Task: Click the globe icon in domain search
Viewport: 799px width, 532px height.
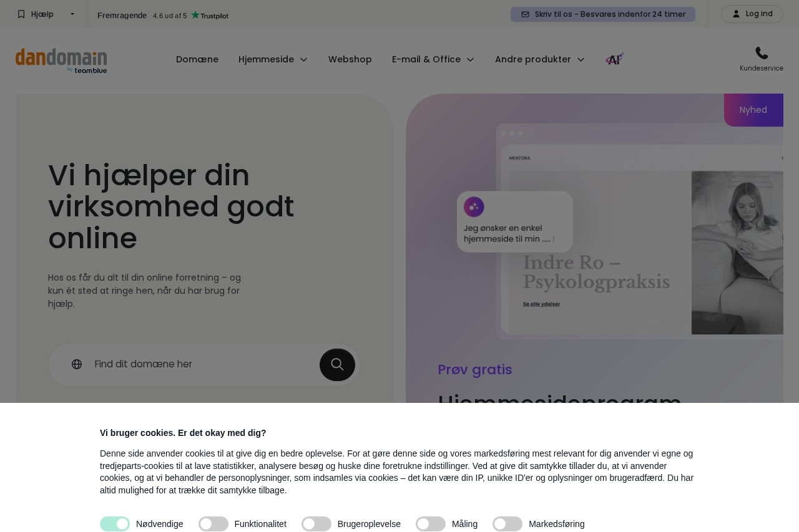Action: [77, 364]
